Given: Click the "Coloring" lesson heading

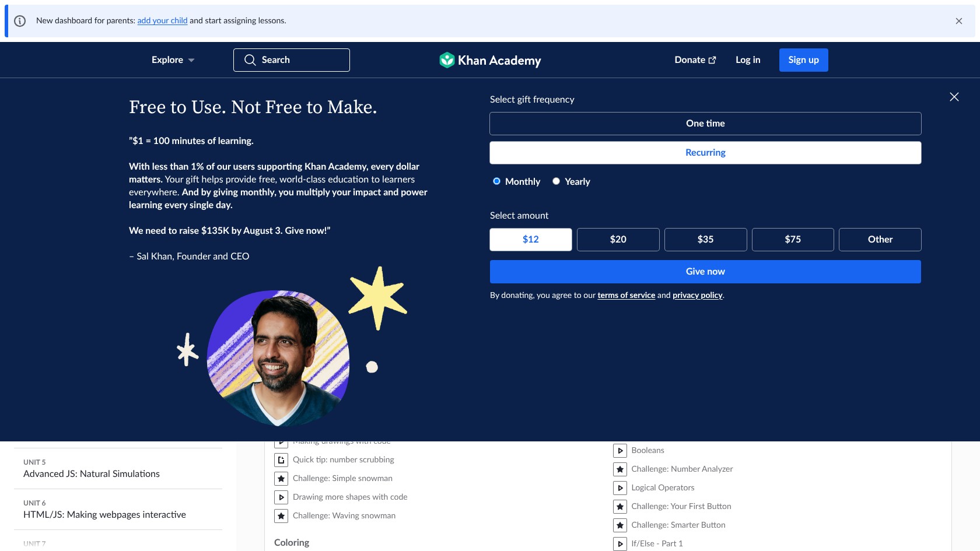Looking at the screenshot, I should tap(292, 543).
